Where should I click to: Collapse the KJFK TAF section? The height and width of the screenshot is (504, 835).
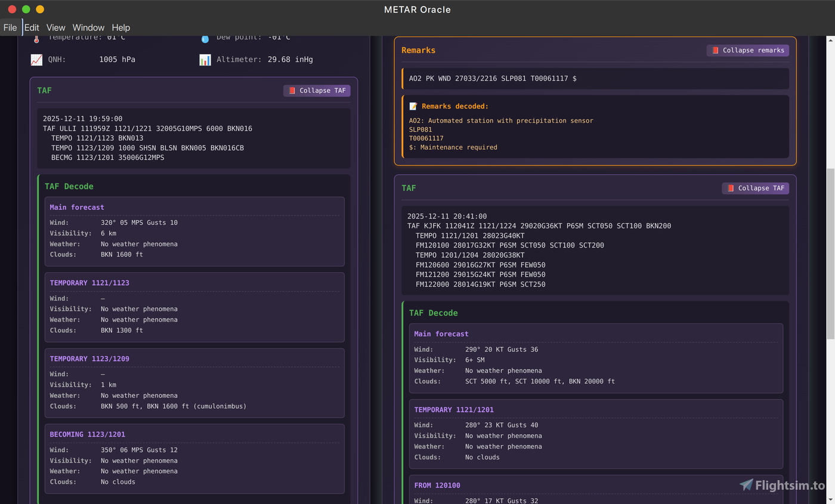(x=755, y=188)
